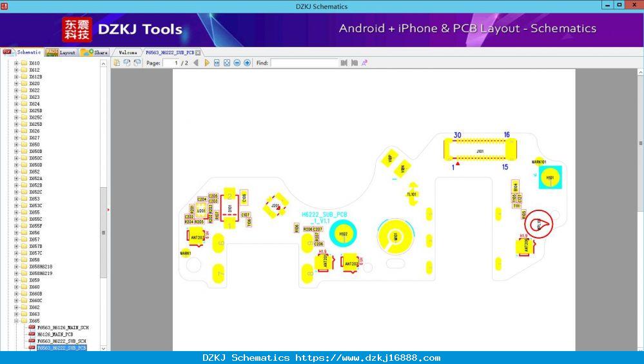Fit the page to window width
This screenshot has height=364, width=644.
217,63
